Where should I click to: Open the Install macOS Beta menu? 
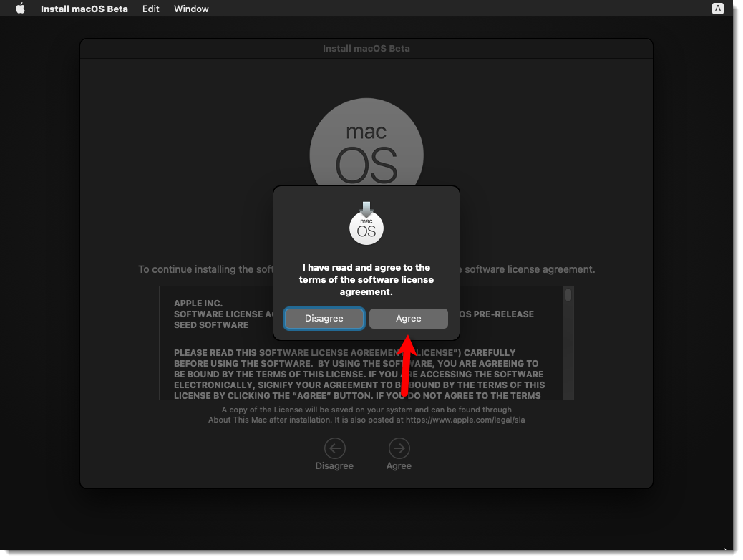pyautogui.click(x=84, y=9)
